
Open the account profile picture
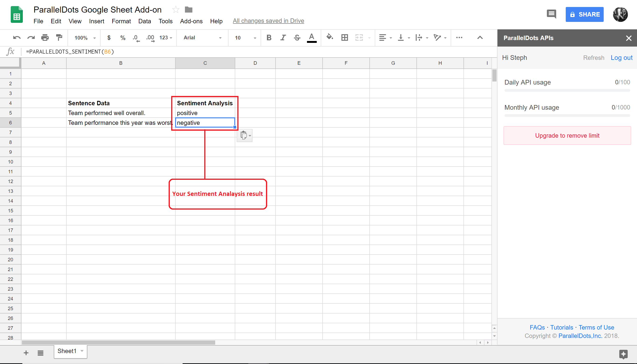pyautogui.click(x=620, y=14)
